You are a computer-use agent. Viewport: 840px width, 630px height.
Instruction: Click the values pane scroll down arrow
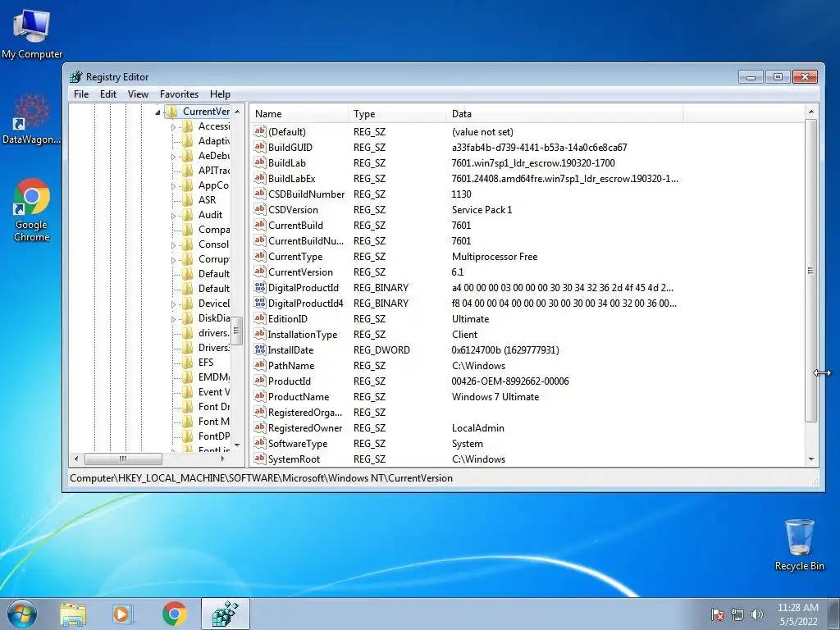click(811, 459)
